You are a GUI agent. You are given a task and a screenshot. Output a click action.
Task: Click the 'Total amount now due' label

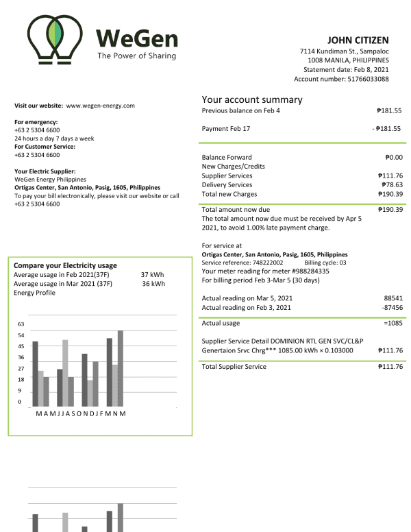[236, 210]
